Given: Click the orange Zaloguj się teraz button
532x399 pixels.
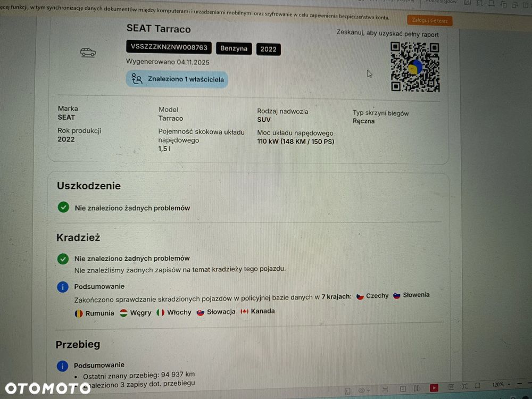Looking at the screenshot, I should pyautogui.click(x=429, y=20).
